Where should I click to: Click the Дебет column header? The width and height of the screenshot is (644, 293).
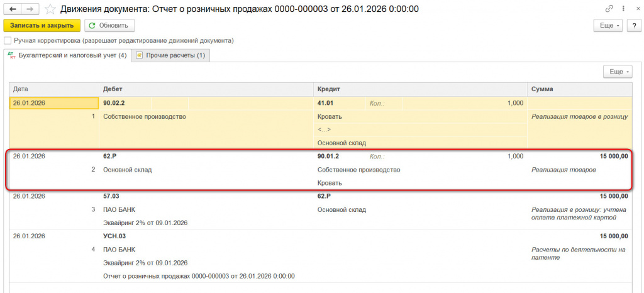tap(206, 89)
